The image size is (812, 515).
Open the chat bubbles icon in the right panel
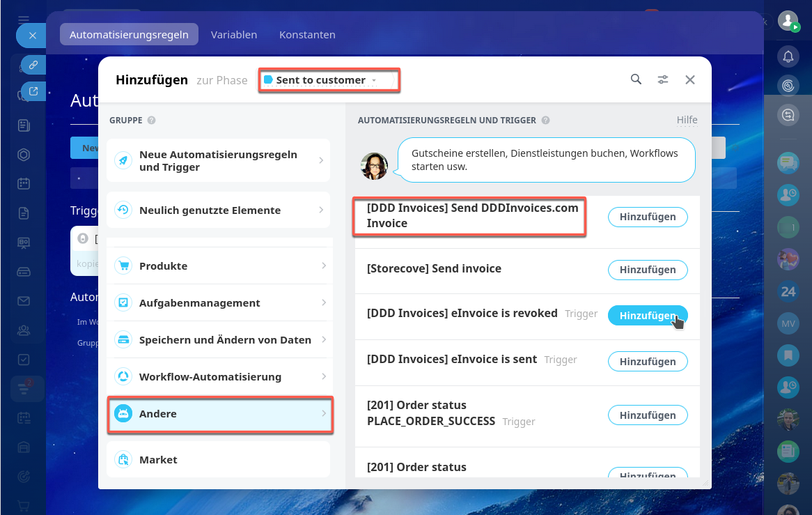tap(788, 163)
